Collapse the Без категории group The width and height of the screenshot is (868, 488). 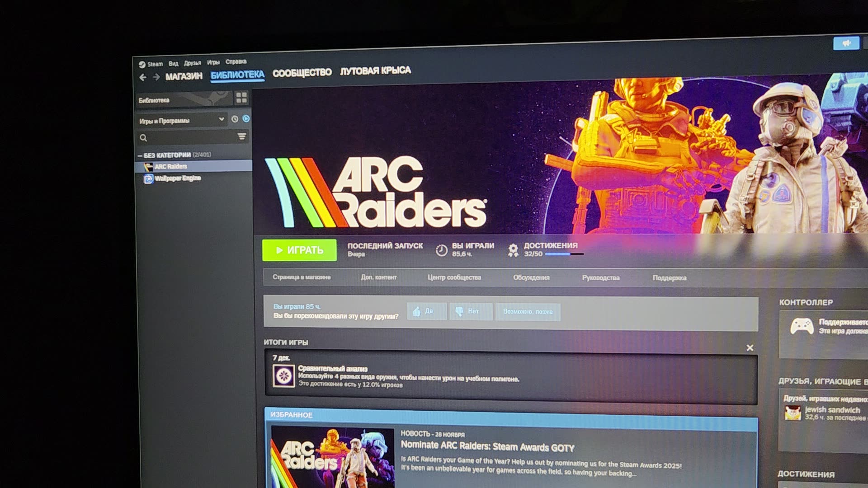tap(140, 155)
